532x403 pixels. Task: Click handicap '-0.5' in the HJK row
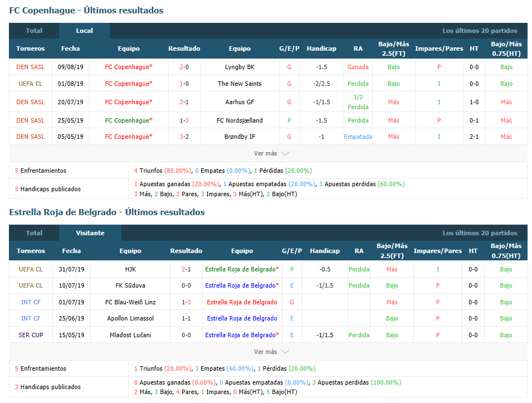point(325,269)
